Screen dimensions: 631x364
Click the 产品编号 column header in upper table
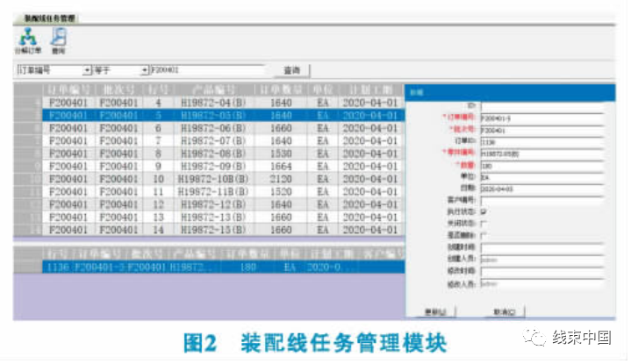[x=213, y=89]
